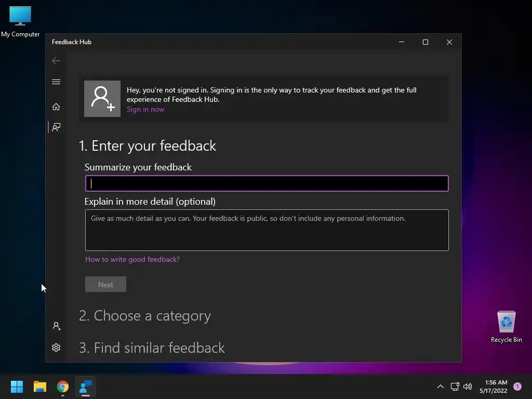Click the Feedback Hub window title text
The image size is (532, 399).
pos(72,42)
